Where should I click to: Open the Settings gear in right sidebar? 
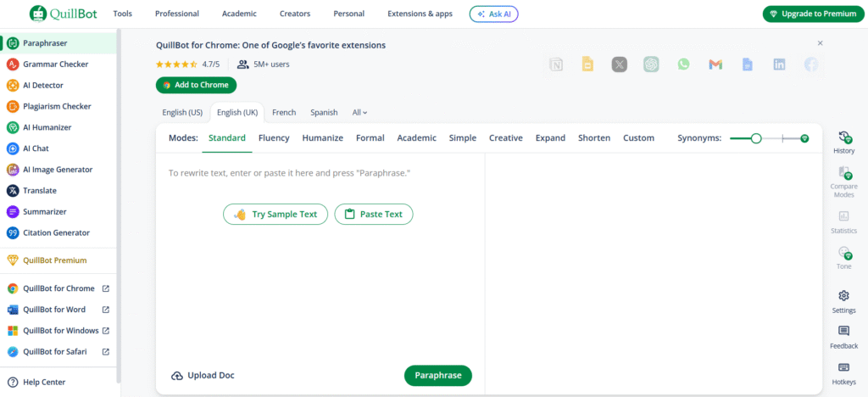(843, 296)
